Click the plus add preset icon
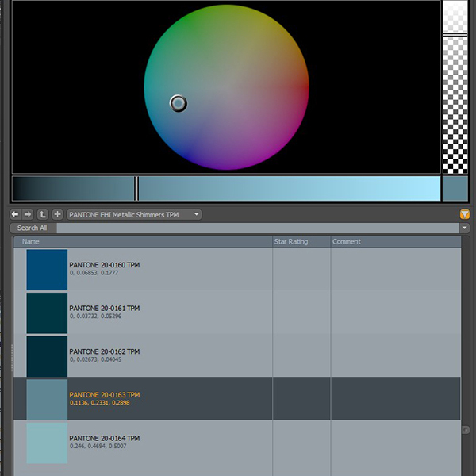The image size is (476, 476). click(x=57, y=215)
